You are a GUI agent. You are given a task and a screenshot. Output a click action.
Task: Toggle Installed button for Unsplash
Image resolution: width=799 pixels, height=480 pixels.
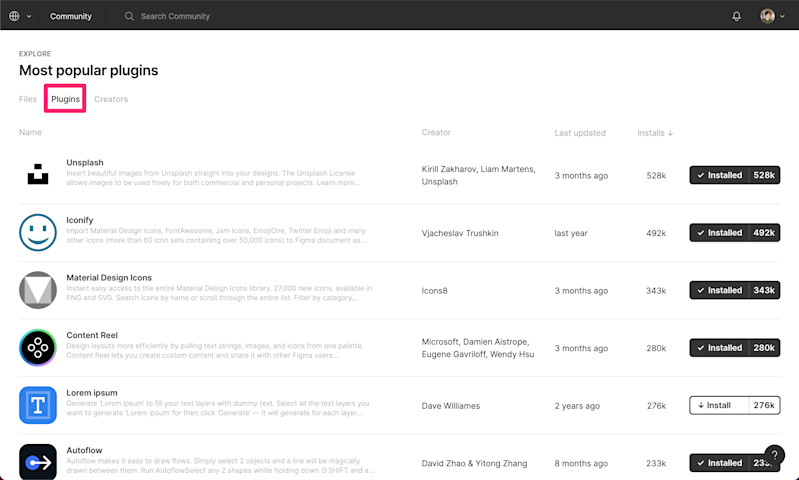click(734, 175)
